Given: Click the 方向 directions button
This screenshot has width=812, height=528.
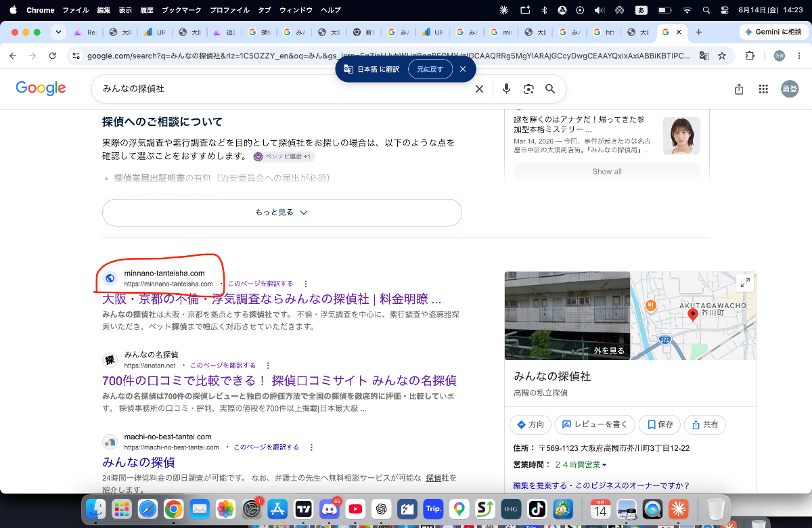Looking at the screenshot, I should (x=531, y=424).
